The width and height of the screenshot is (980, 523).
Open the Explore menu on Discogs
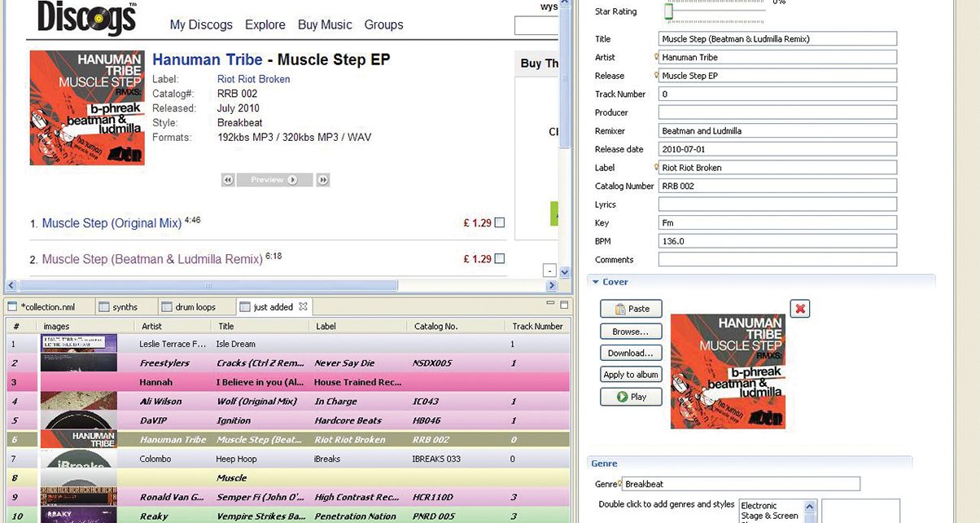click(265, 24)
